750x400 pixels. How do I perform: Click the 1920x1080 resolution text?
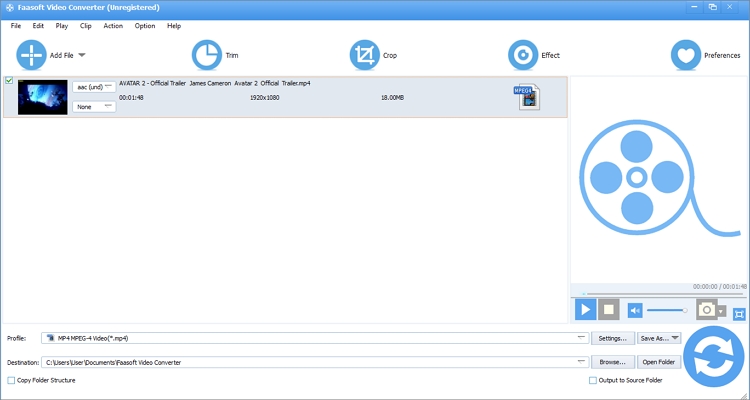pos(265,98)
